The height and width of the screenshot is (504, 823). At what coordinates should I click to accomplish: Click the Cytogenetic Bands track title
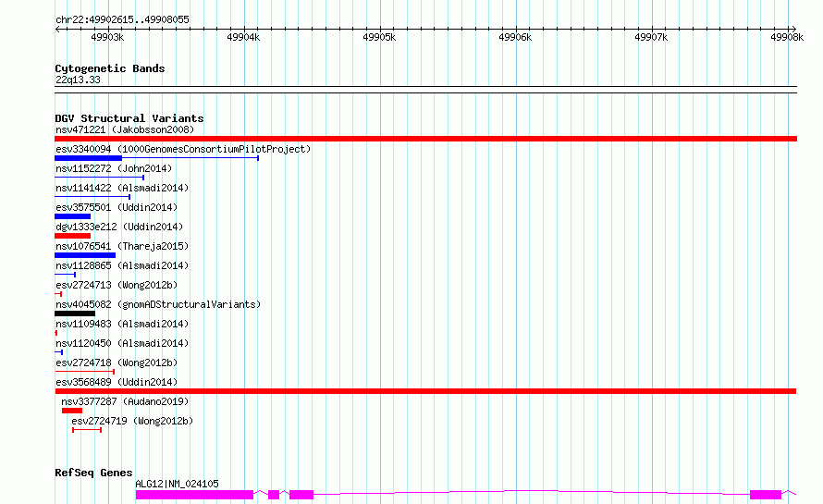point(110,68)
